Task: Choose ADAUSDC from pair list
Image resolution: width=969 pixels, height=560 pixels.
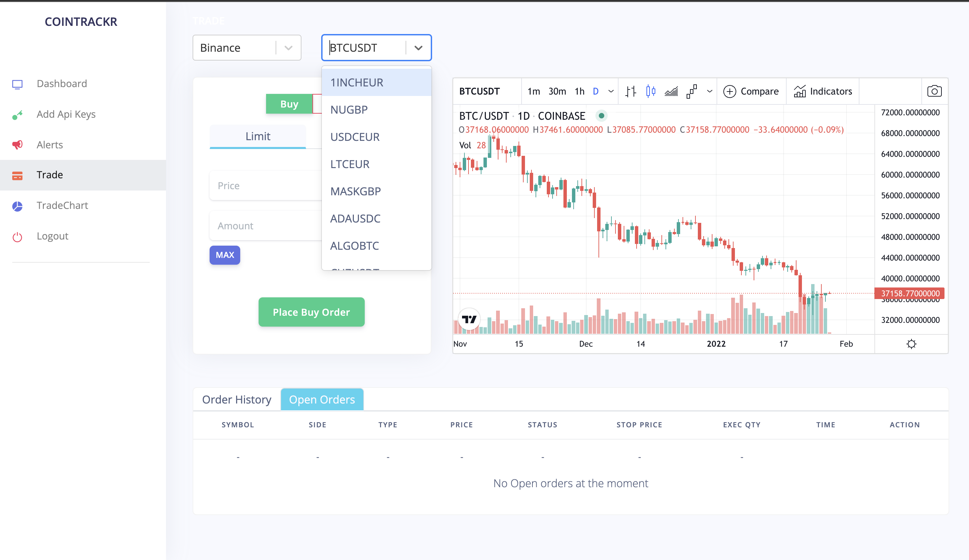Action: [376, 218]
